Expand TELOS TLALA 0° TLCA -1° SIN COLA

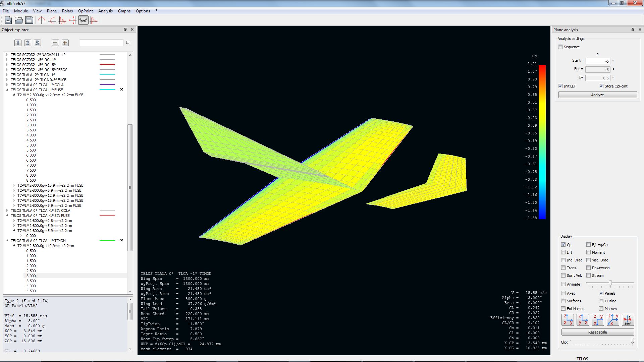[x=7, y=210]
